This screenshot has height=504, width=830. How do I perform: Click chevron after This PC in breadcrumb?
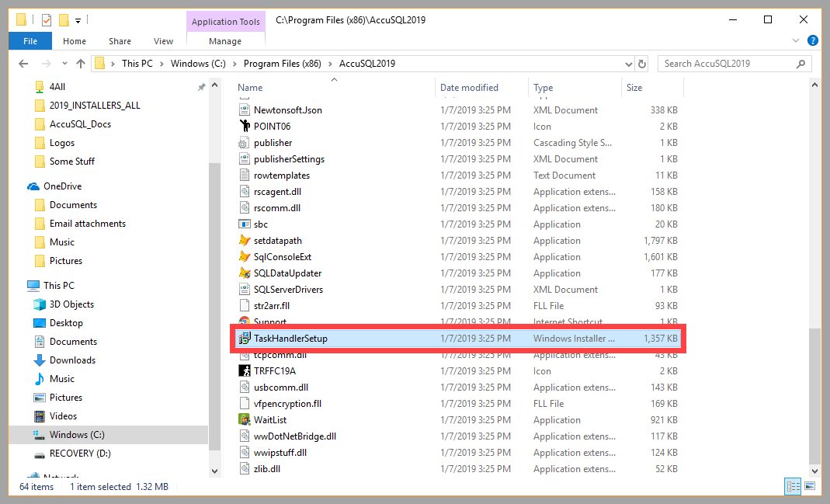(x=161, y=64)
